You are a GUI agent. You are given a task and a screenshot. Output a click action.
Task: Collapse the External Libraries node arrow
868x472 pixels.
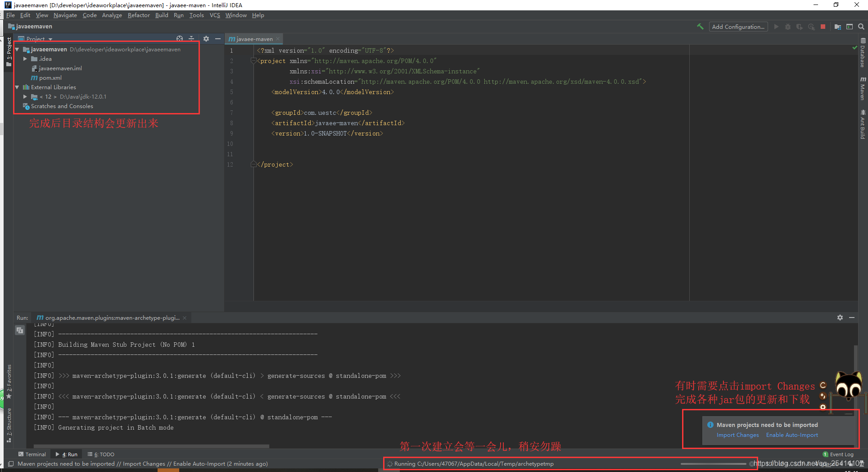(x=17, y=87)
